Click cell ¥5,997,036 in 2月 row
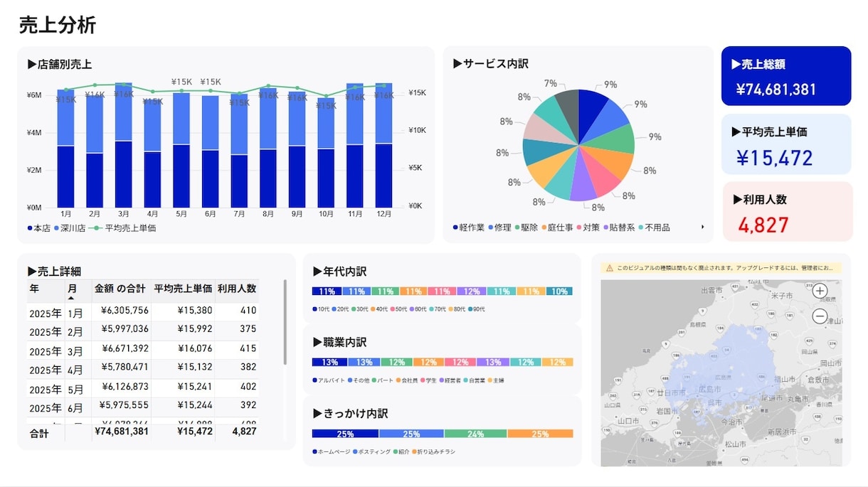The height and width of the screenshot is (487, 868). 125,328
